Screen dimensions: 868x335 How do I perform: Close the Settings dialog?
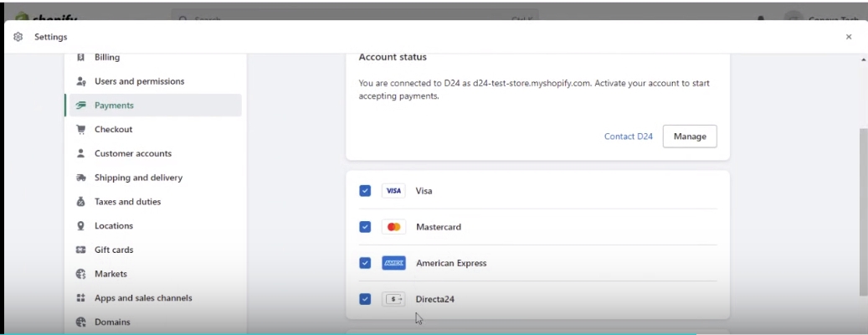[x=849, y=37]
